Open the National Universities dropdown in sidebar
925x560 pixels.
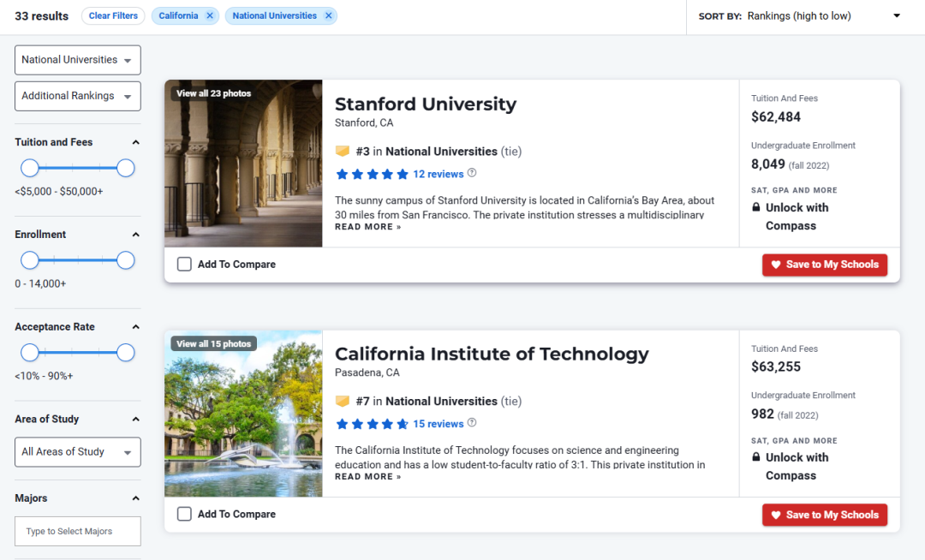pyautogui.click(x=78, y=60)
